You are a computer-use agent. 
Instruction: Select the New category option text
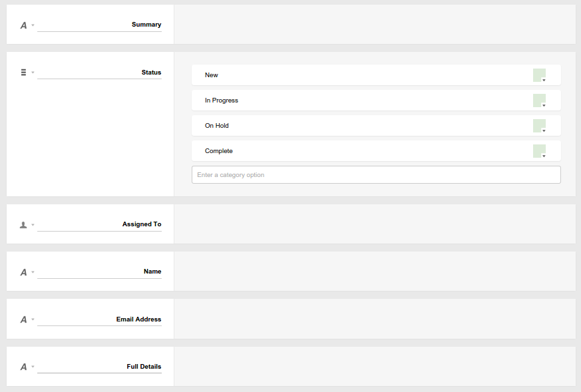tap(211, 75)
